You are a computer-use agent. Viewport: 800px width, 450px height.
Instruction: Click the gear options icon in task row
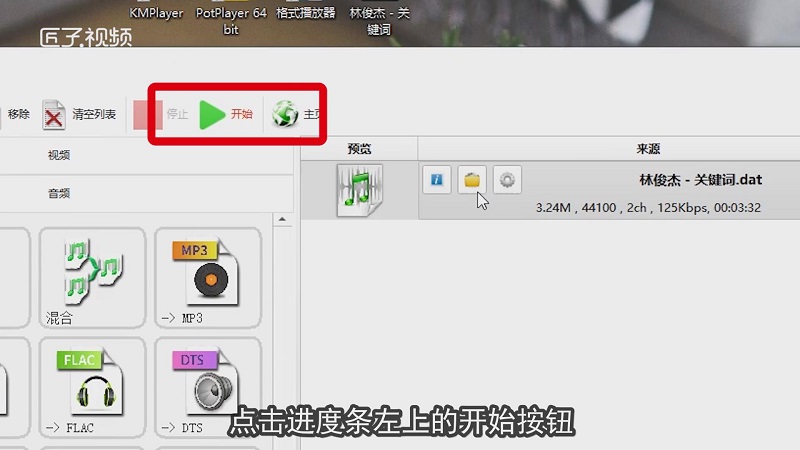coord(508,180)
